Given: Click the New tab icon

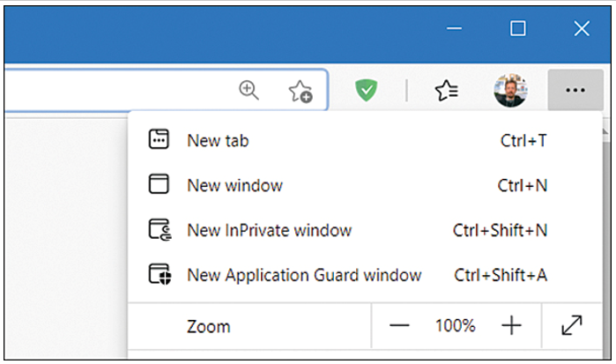Looking at the screenshot, I should pos(159,139).
